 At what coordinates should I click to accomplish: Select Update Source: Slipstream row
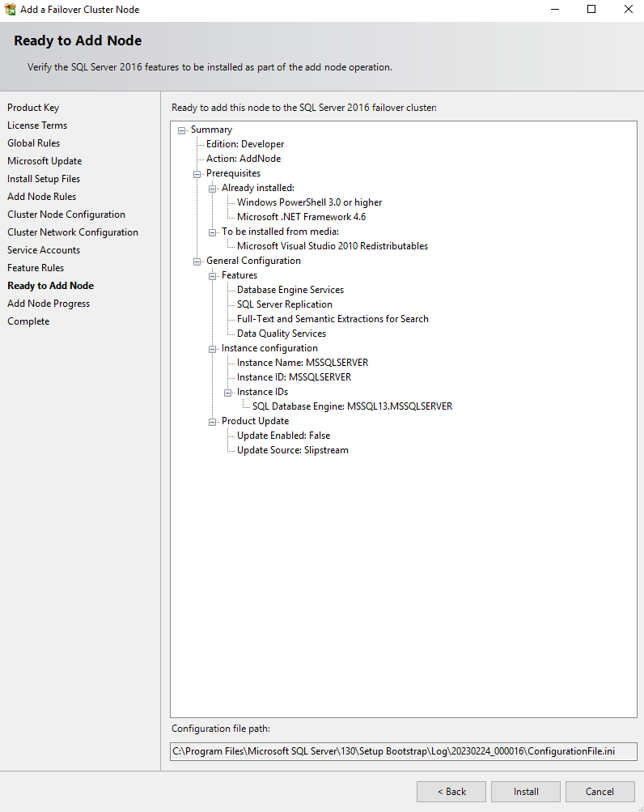293,450
